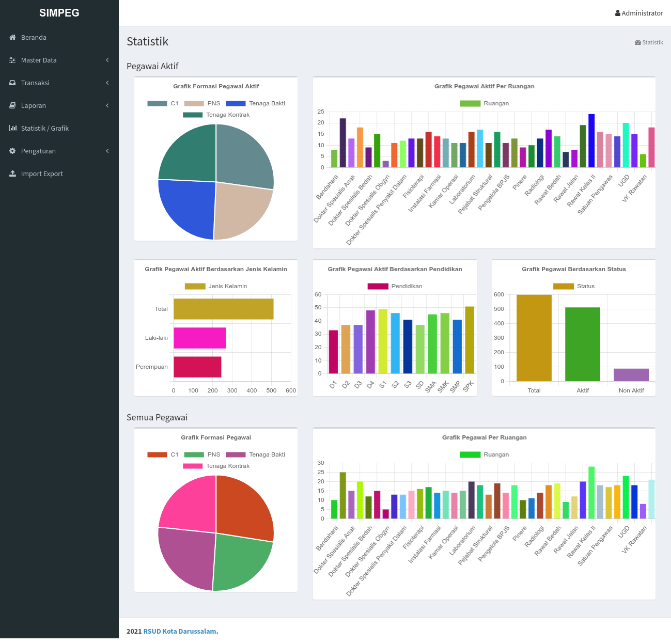Click the SIMPEG logo title

click(59, 13)
